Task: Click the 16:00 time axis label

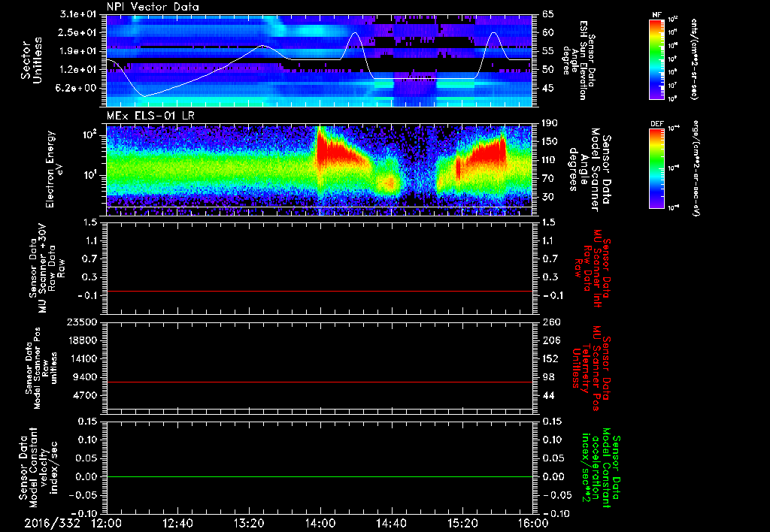Action: [x=533, y=523]
